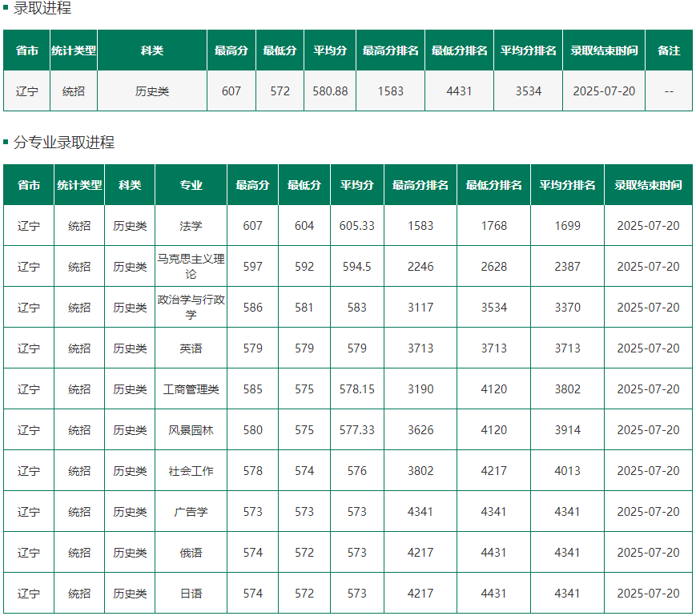
Task: Click 最低分 575 in 工商管理类 row
Action: tap(304, 389)
